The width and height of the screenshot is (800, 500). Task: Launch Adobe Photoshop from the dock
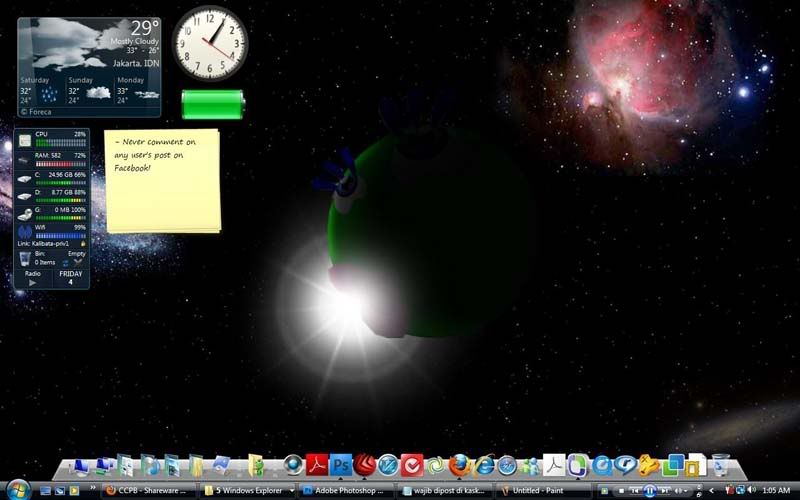[x=341, y=465]
